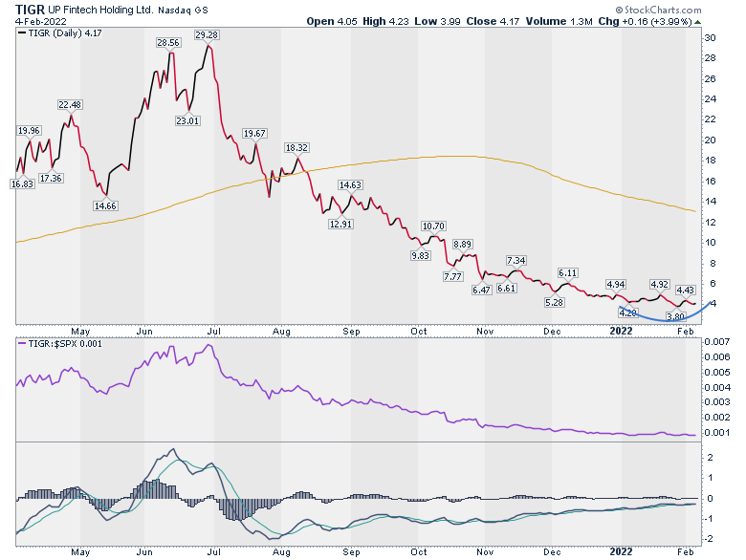This screenshot has width=746, height=560.
Task: Click the green up-triangle change indicator
Action: 697,22
